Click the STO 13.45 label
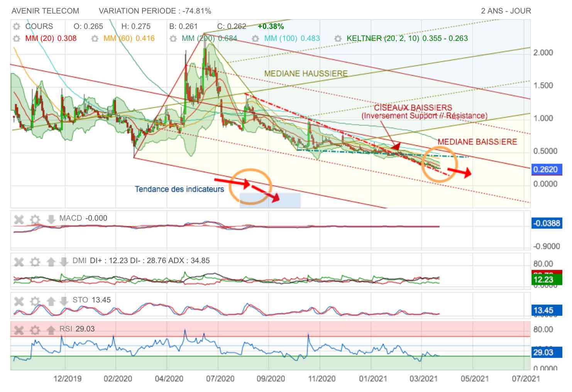 click(x=91, y=300)
